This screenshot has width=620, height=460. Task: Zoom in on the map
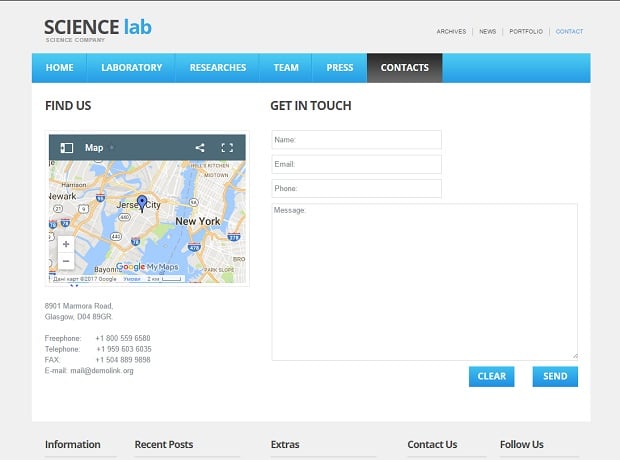66,244
